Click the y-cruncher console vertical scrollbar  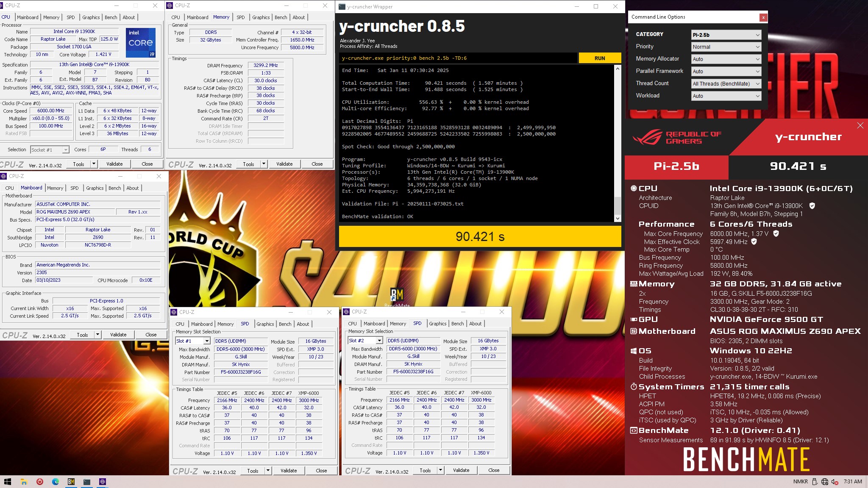pos(618,205)
